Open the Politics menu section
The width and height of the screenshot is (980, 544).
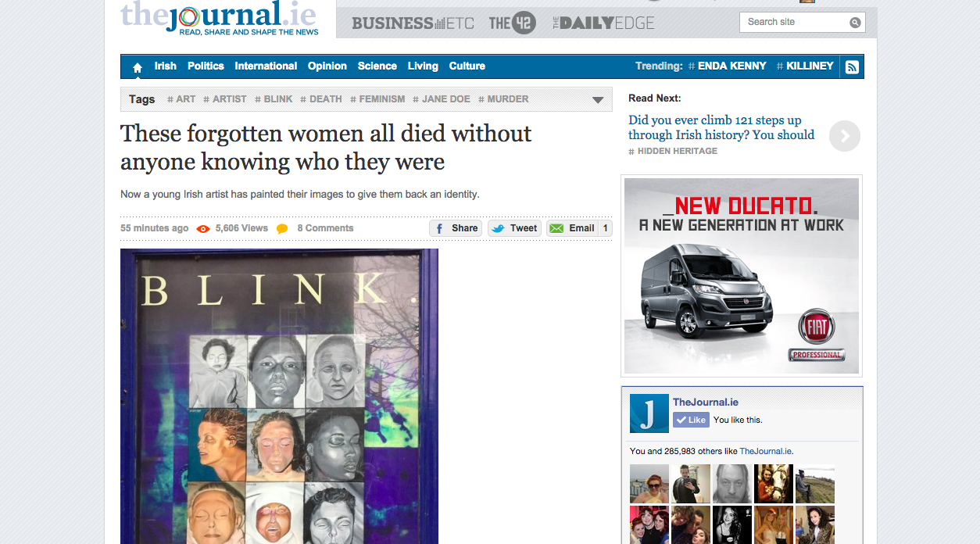point(206,66)
